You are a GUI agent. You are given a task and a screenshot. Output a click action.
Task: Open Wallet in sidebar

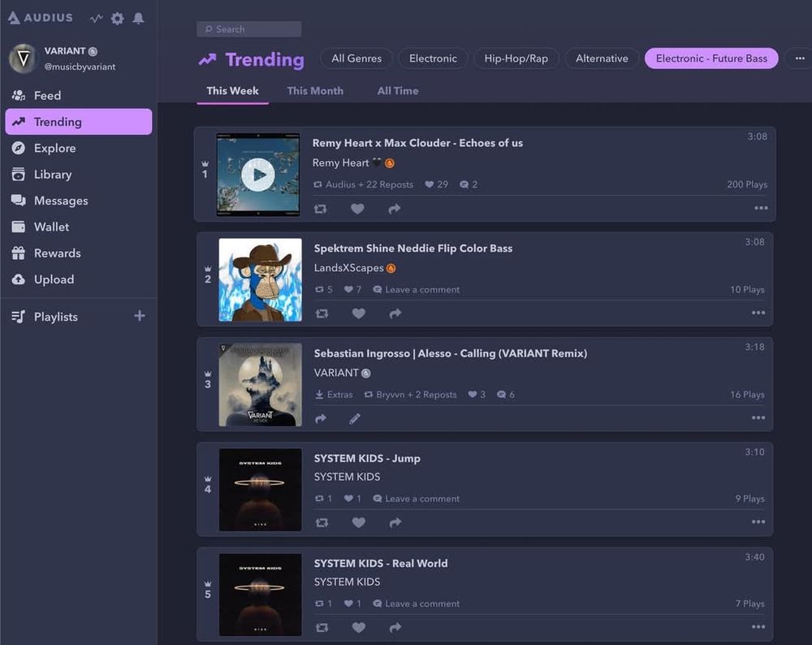(79, 227)
